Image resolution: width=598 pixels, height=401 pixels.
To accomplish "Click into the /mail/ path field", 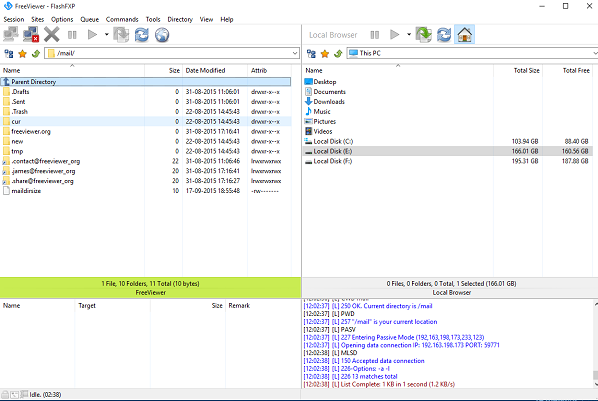I will click(x=172, y=53).
